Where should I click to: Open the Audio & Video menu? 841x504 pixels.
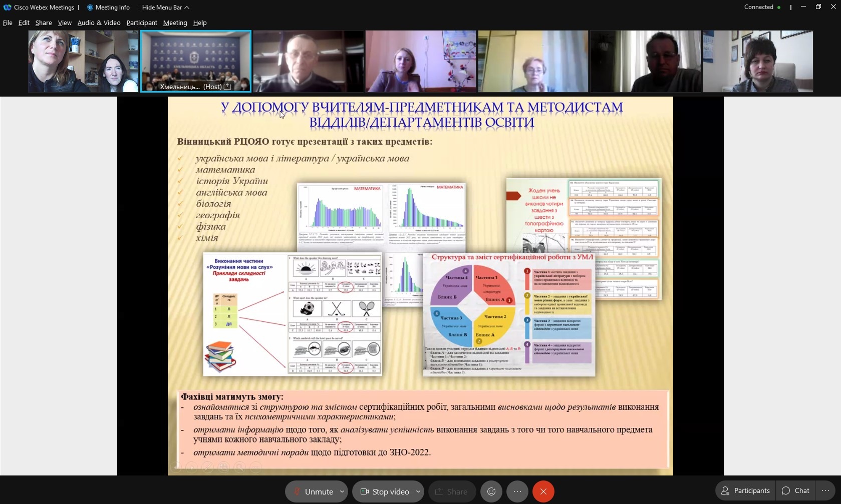(x=99, y=23)
